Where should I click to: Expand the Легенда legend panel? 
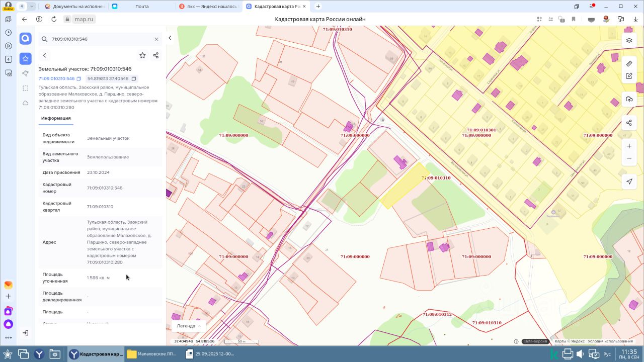point(189,326)
